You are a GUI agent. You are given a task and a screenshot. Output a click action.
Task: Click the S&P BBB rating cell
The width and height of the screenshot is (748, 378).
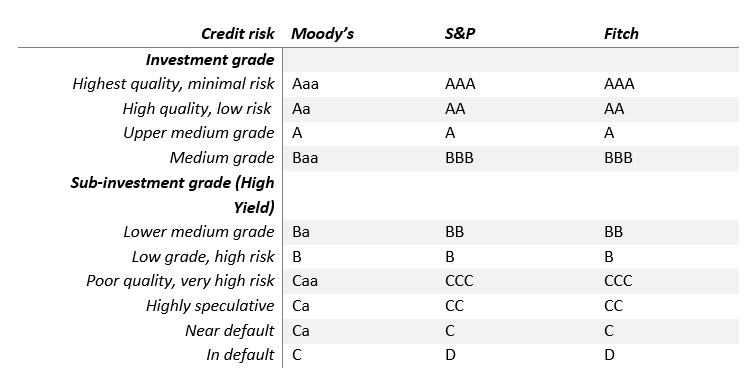pyautogui.click(x=459, y=158)
